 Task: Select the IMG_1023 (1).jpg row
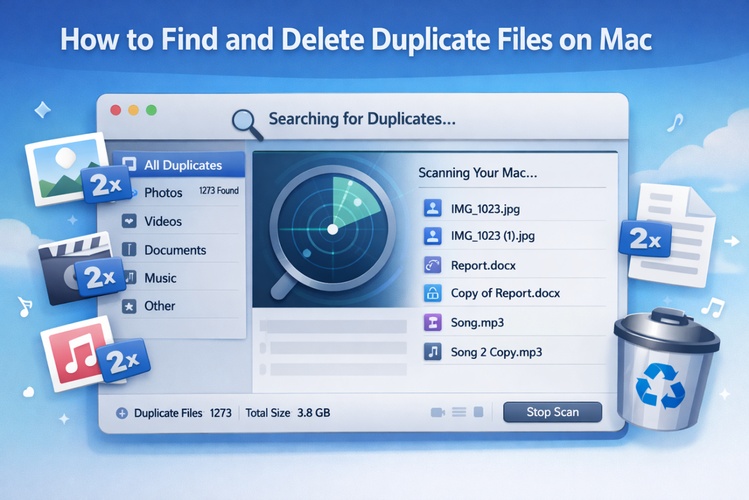pos(514,236)
